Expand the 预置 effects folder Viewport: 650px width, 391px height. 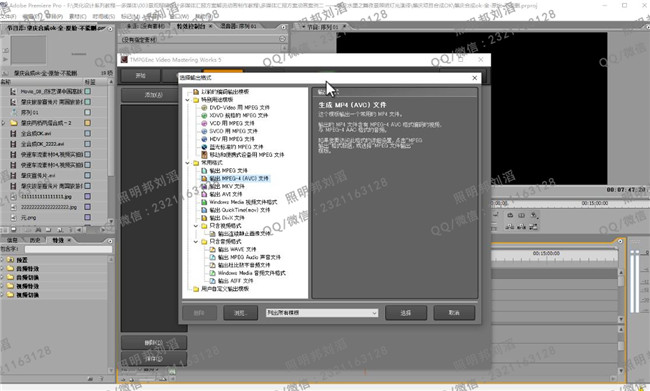pyautogui.click(x=2, y=260)
